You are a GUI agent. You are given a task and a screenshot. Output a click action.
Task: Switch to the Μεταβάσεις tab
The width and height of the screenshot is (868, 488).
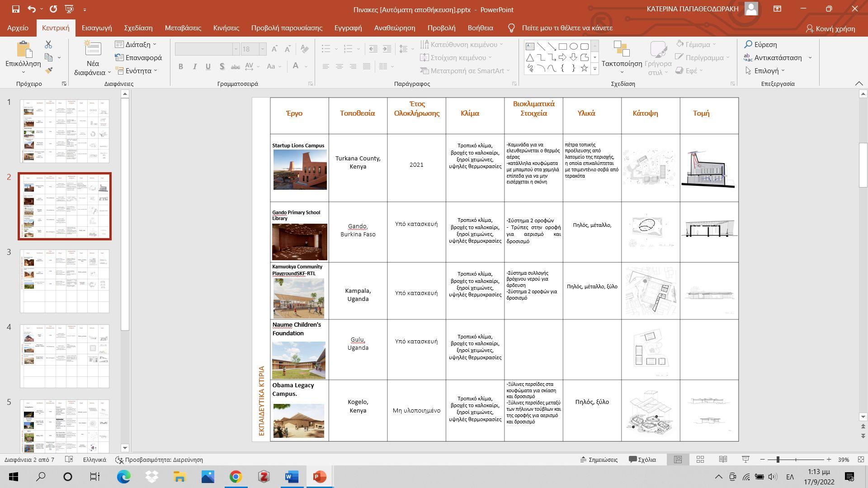(x=183, y=28)
